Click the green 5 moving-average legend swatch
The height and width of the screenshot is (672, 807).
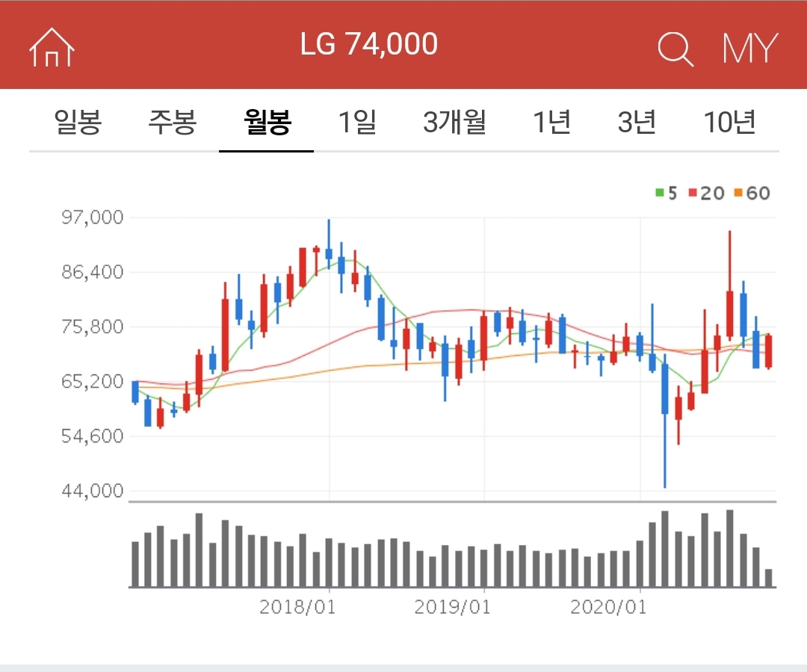point(659,193)
